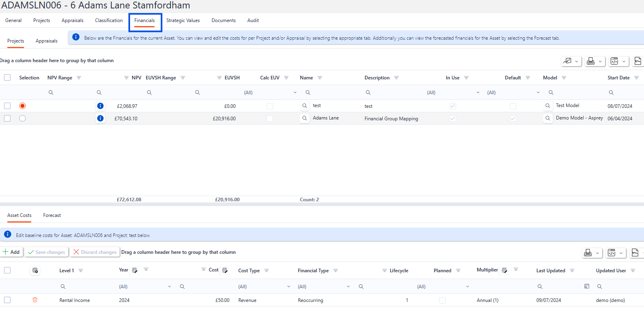This screenshot has height=330, width=644.
Task: Click info icon for the Adams Lane row
Action: [x=100, y=118]
